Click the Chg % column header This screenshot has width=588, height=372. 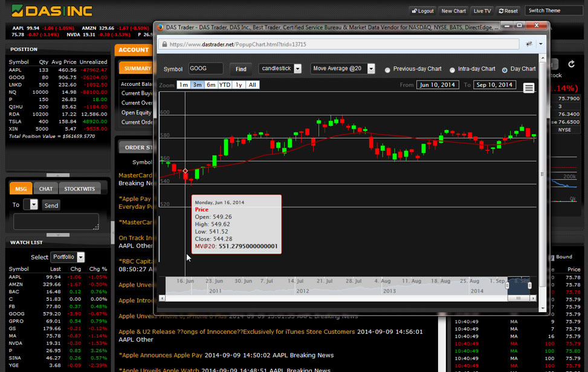point(99,269)
